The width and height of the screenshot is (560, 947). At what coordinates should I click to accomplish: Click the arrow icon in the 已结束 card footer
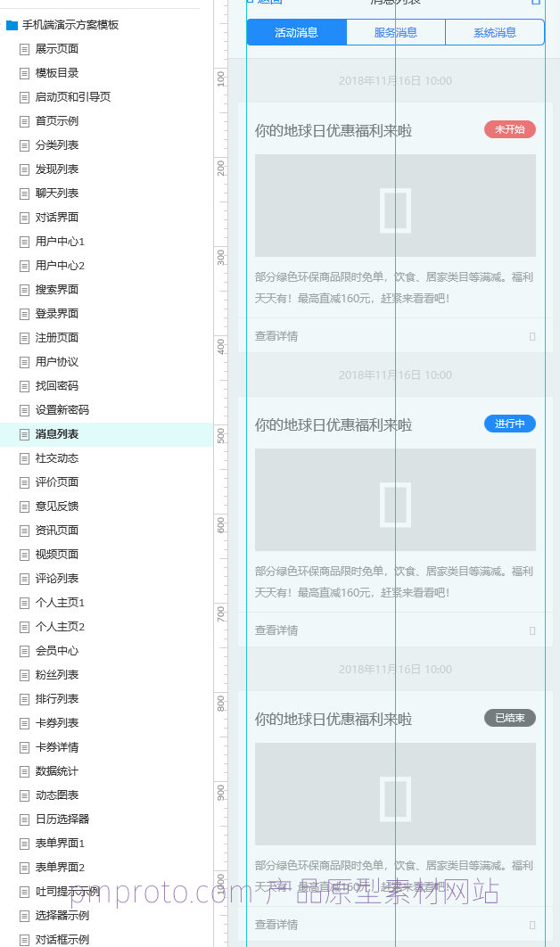[532, 925]
